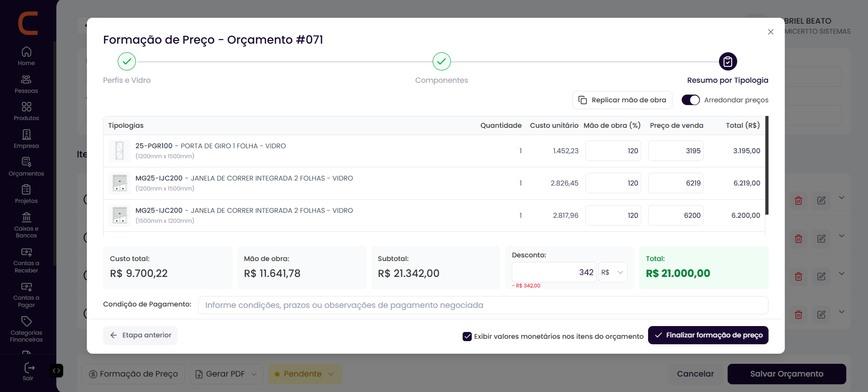Click Cancelar in background page
Viewport: 868px width, 392px height.
695,374
